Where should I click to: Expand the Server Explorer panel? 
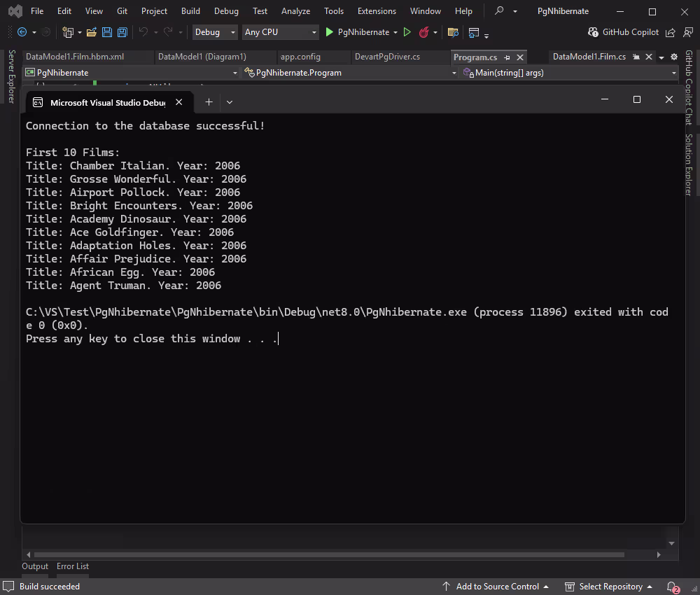pyautogui.click(x=10, y=75)
